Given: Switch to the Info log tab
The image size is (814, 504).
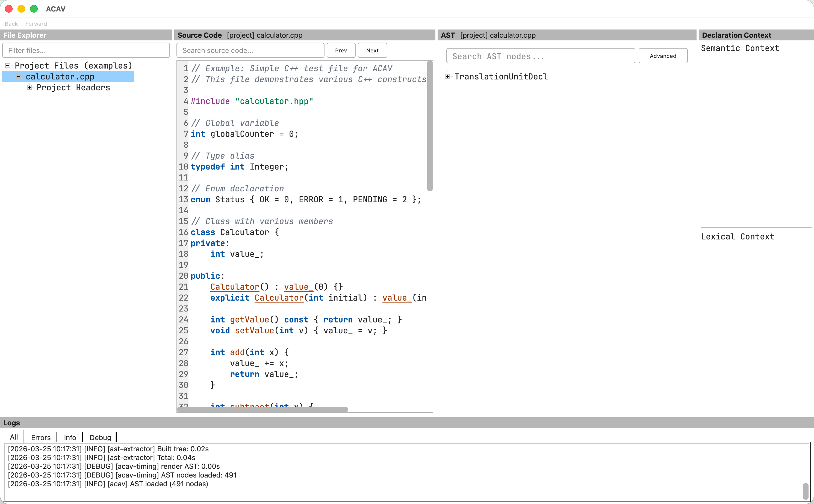Looking at the screenshot, I should tap(70, 437).
